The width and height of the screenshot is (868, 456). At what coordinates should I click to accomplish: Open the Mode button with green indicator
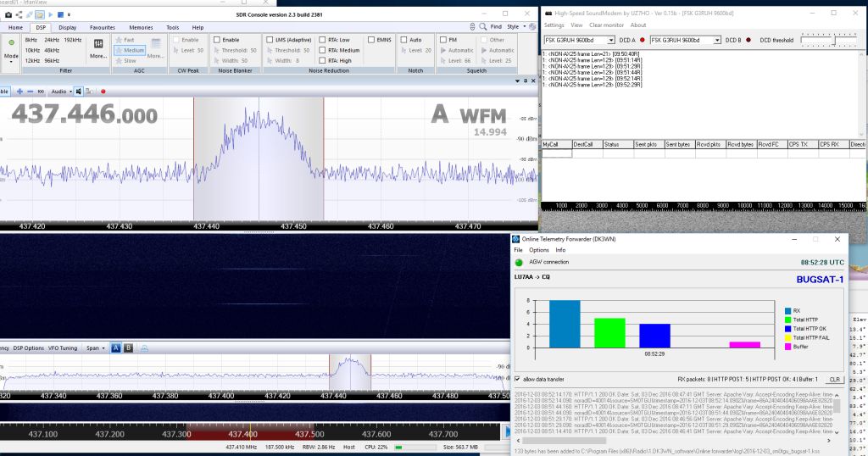tap(11, 50)
